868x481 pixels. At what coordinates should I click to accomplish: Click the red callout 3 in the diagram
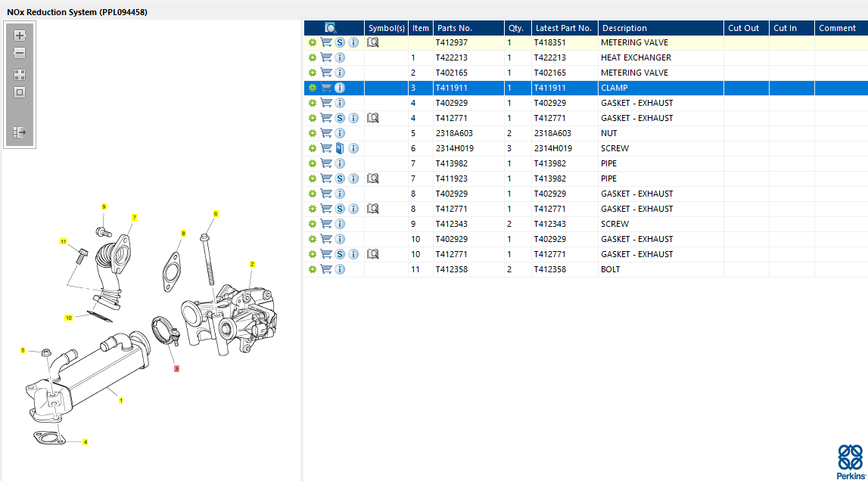pyautogui.click(x=176, y=369)
